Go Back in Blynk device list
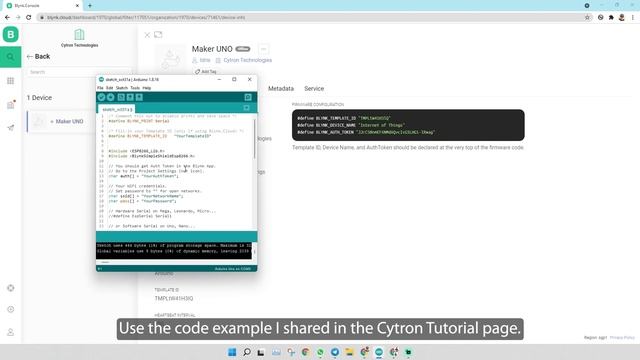 38,56
